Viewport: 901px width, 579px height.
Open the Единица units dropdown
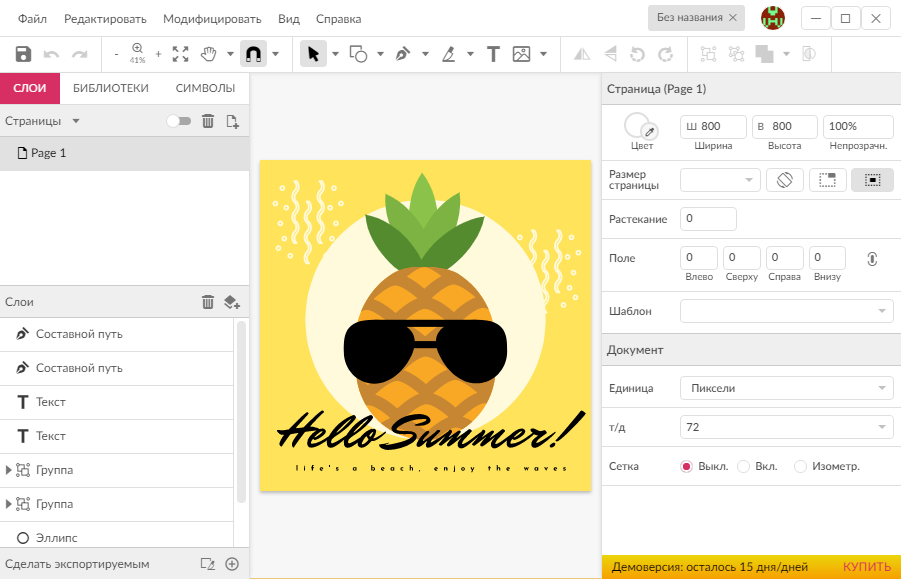786,388
